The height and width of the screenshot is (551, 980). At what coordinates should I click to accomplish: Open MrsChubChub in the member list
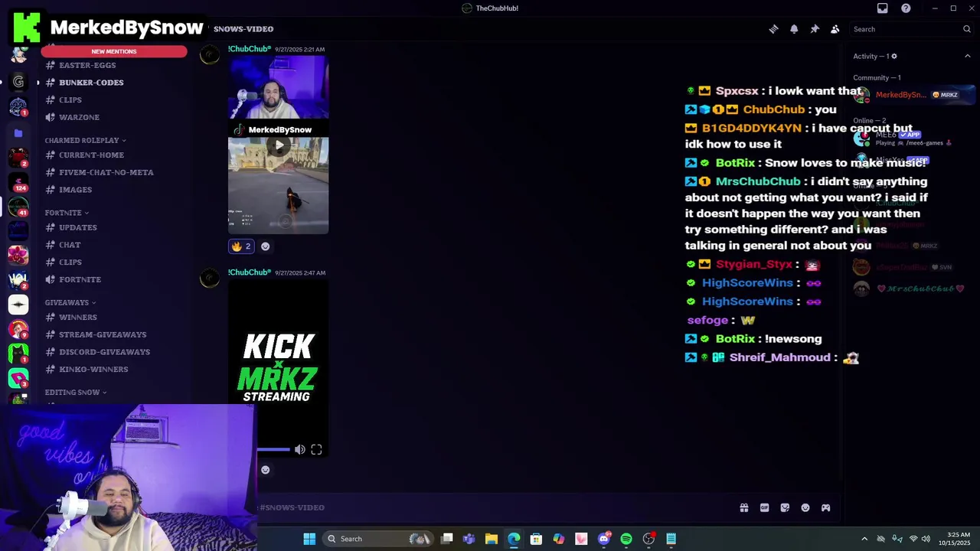pyautogui.click(x=911, y=289)
